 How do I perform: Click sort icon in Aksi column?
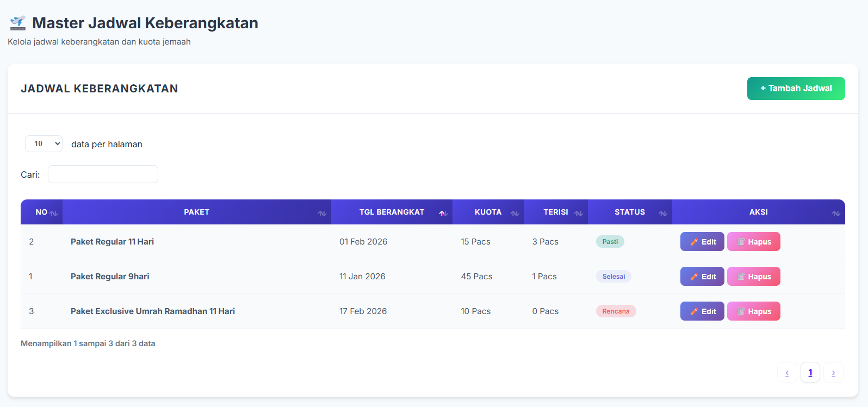point(836,213)
